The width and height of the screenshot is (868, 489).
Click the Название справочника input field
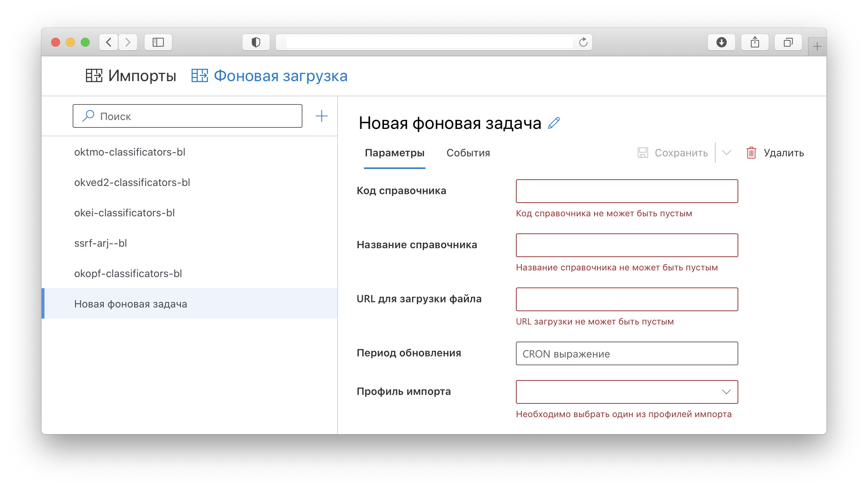[x=627, y=245]
